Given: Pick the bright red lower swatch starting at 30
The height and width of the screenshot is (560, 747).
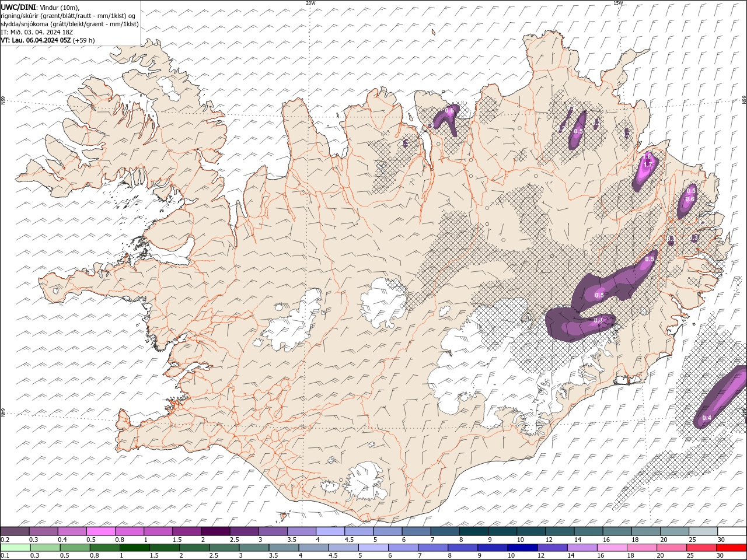Looking at the screenshot, I should 731,547.
